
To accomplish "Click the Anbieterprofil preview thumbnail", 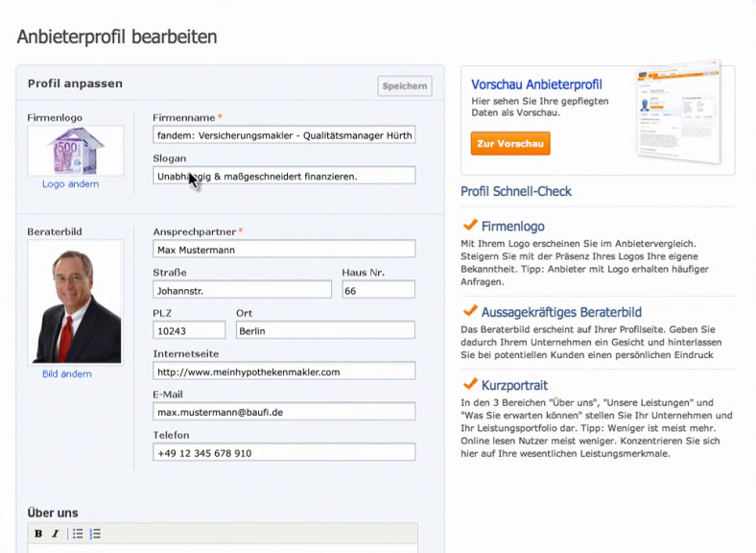I will tap(679, 115).
